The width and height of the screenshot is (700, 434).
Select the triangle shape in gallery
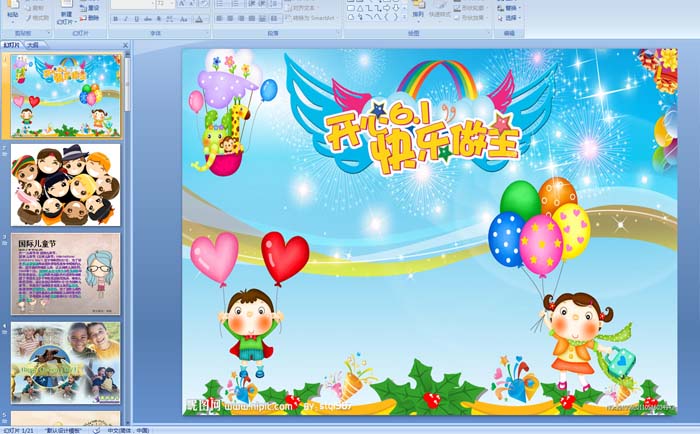[360, 8]
